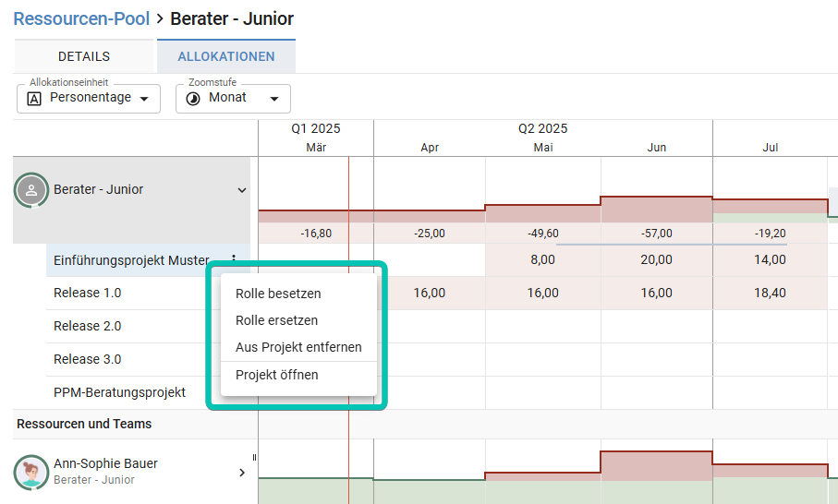Click the three-dot menu next to Einführungsprojekt Muster
Image resolution: width=838 pixels, height=504 pixels.
[234, 260]
